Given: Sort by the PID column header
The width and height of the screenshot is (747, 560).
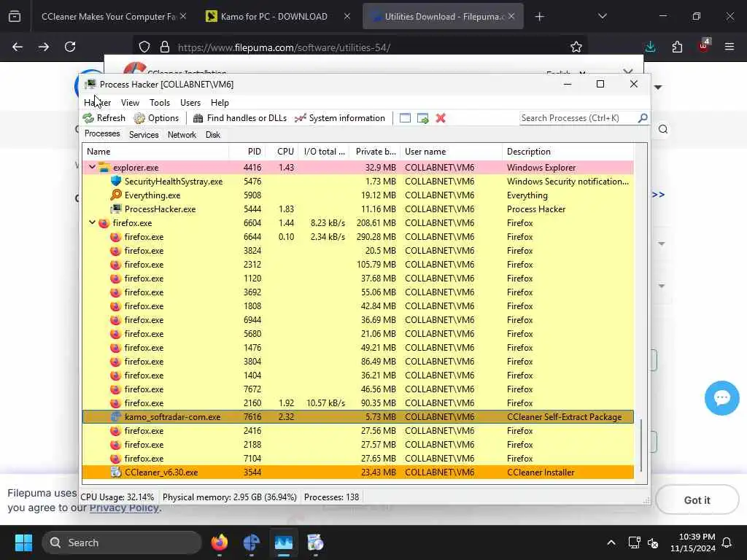Looking at the screenshot, I should click(x=247, y=152).
